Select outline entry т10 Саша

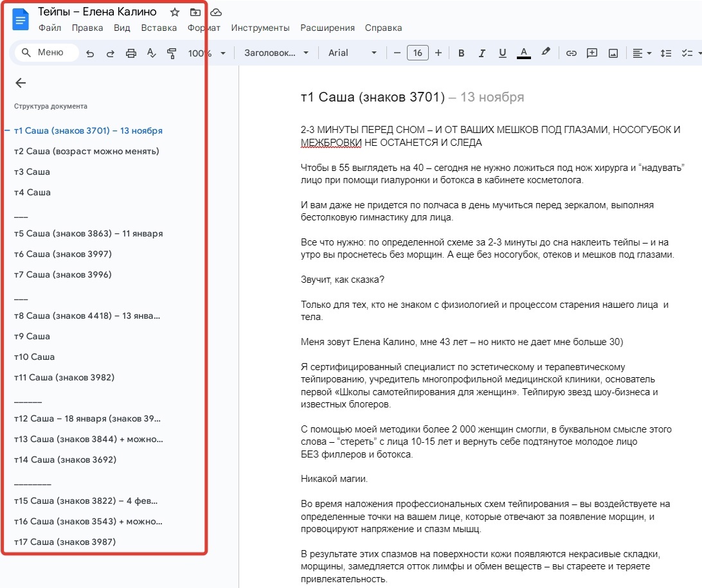[34, 357]
